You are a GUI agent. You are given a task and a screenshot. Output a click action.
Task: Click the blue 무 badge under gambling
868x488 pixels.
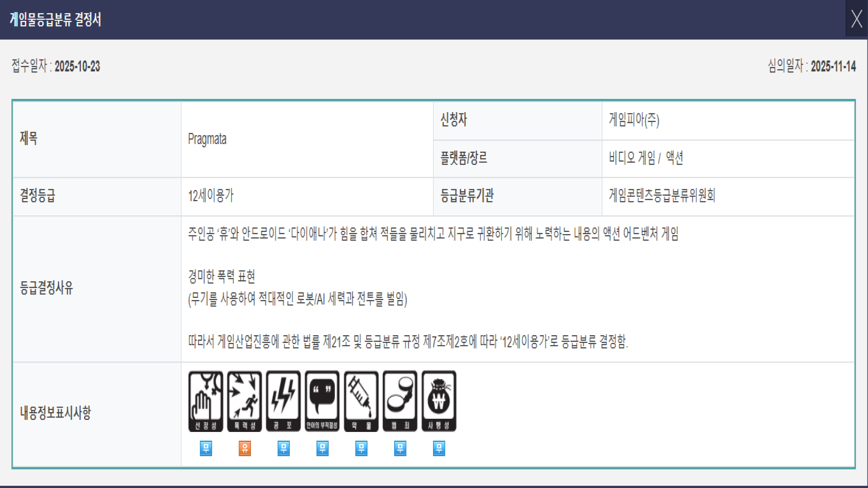pos(439,448)
